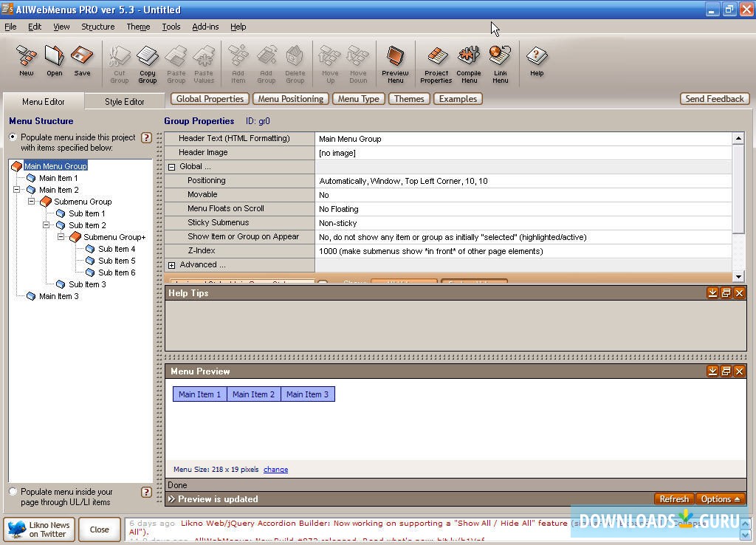Viewport: 756px width, 545px height.
Task: Open the Structure menu
Action: [x=97, y=27]
